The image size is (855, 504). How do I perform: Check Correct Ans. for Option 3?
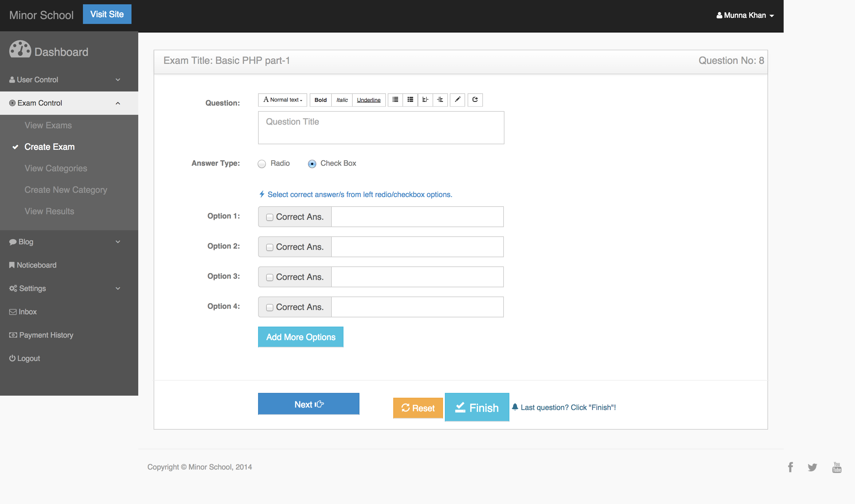(x=269, y=277)
